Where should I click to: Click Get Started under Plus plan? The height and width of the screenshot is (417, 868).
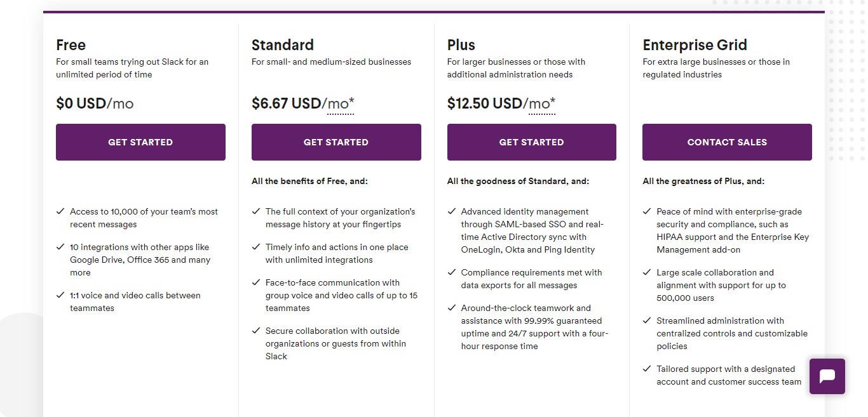click(x=532, y=142)
